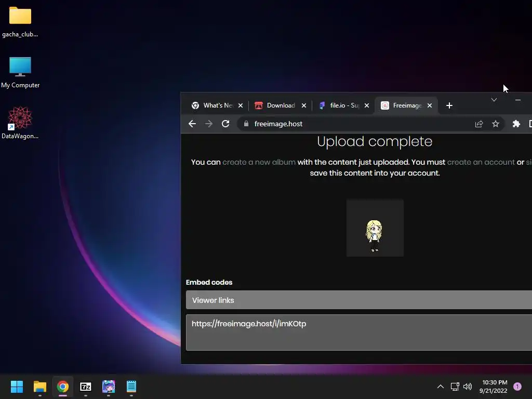Image resolution: width=532 pixels, height=399 pixels.
Task: Close the Freeimage tab
Action: click(430, 105)
